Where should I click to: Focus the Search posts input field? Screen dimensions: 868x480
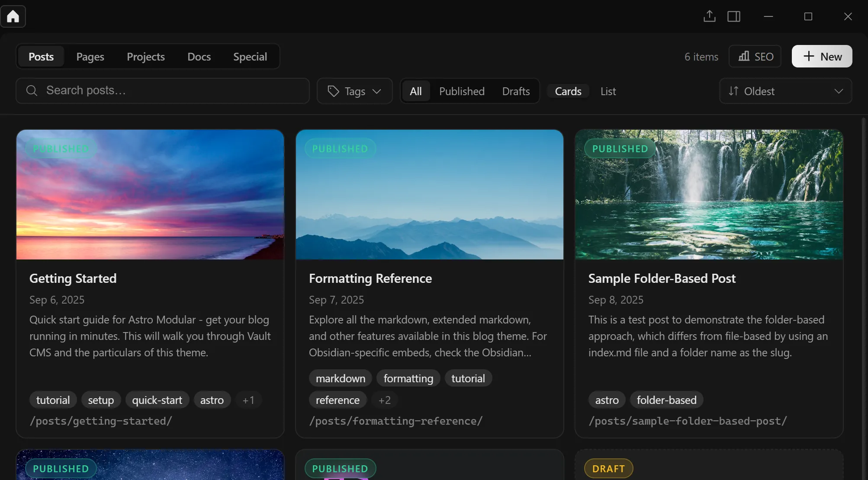click(163, 91)
